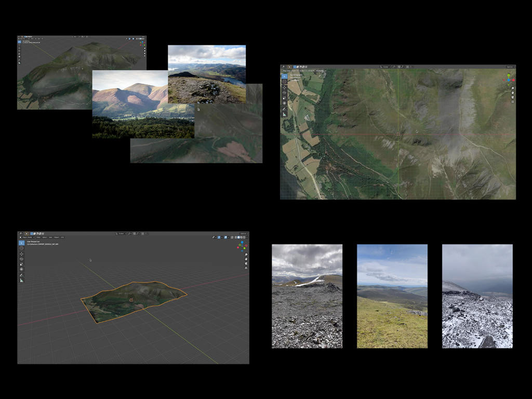
Task: Click the pan hand icon in the map view window
Action: (x=513, y=92)
